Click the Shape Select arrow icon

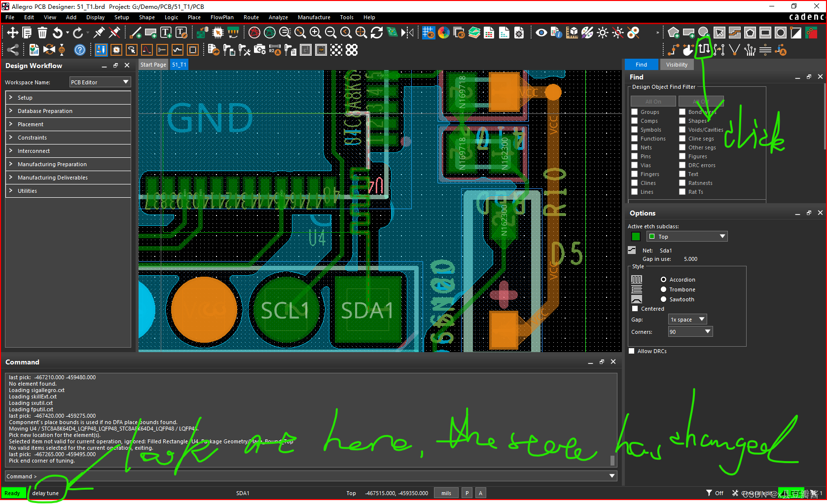pos(719,33)
